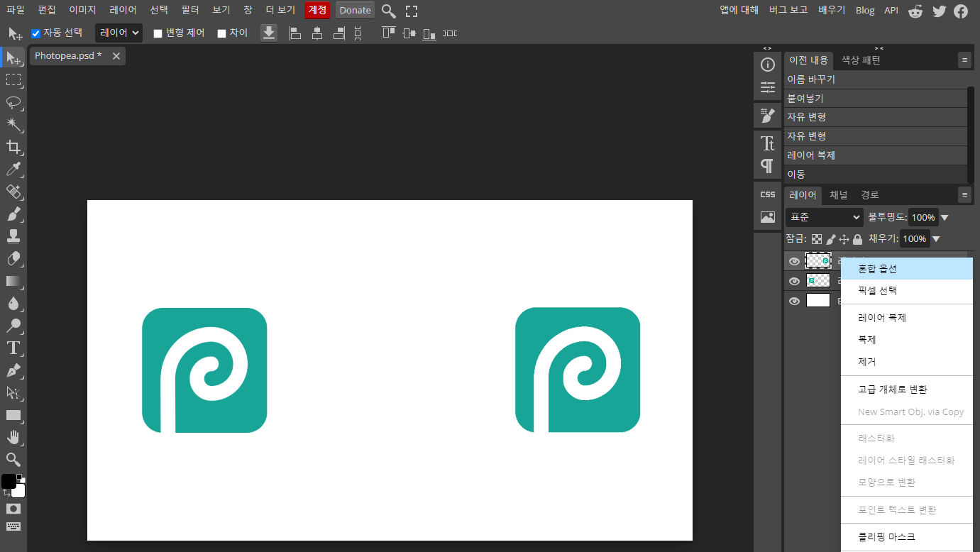Hide the second layer with eye icon

(795, 281)
